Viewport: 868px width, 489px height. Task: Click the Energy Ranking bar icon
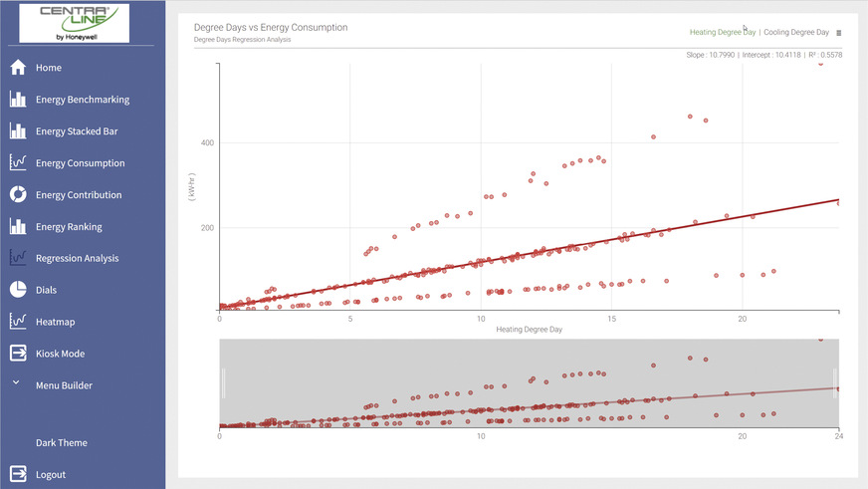[x=17, y=227]
